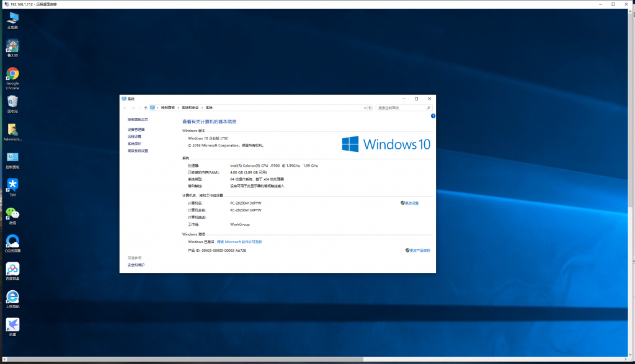Viewport: 635px width, 364px height.
Task: Expand the chevron after 控制面板 breadcrumb
Action: pyautogui.click(x=179, y=108)
